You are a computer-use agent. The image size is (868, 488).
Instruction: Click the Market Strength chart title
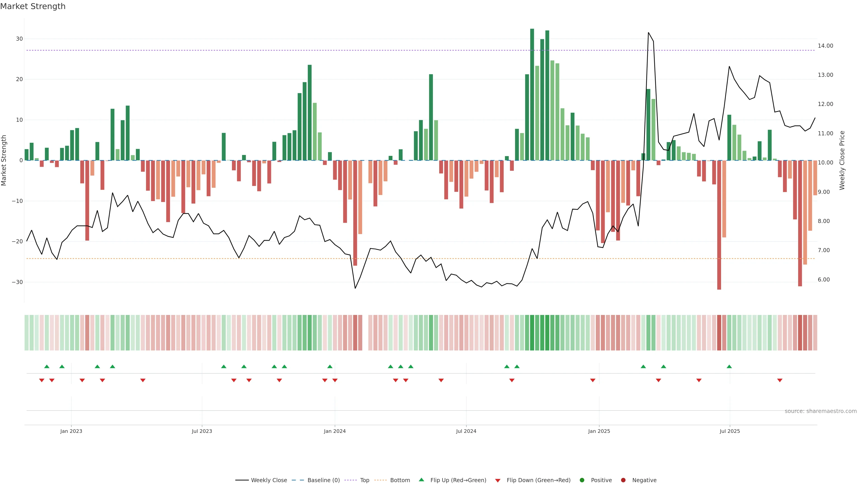point(33,6)
